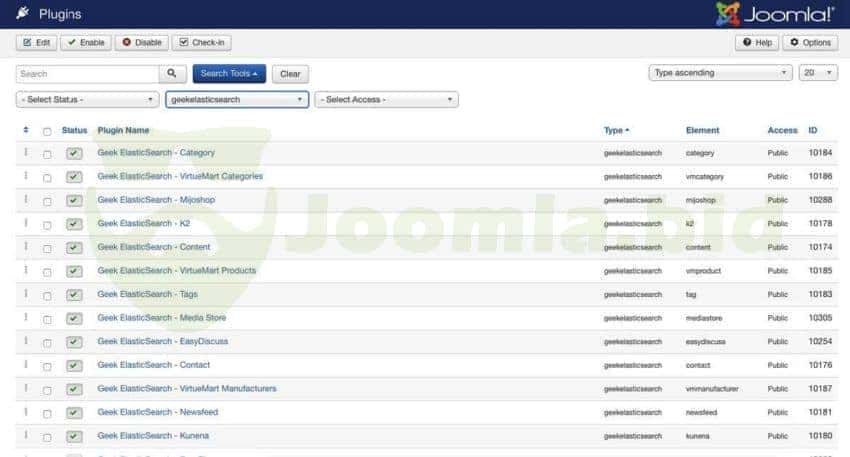Click the Check-in toolbar button
850x457 pixels.
pyautogui.click(x=202, y=43)
